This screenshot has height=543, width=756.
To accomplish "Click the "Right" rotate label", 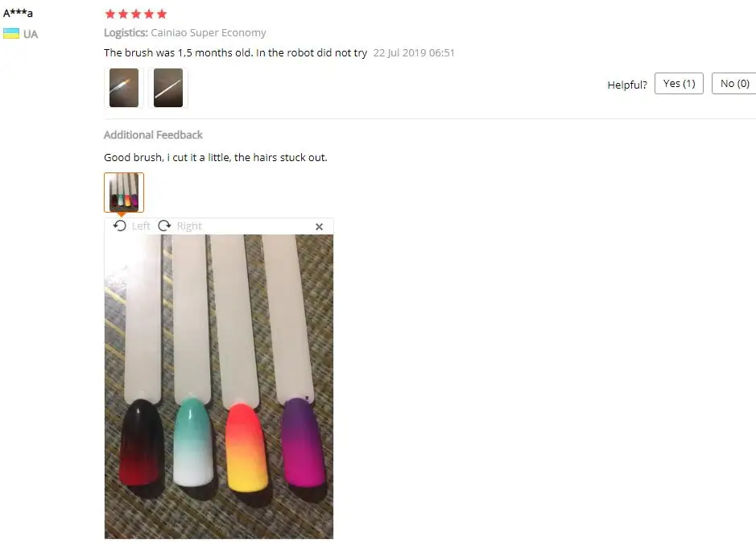I will tap(189, 226).
